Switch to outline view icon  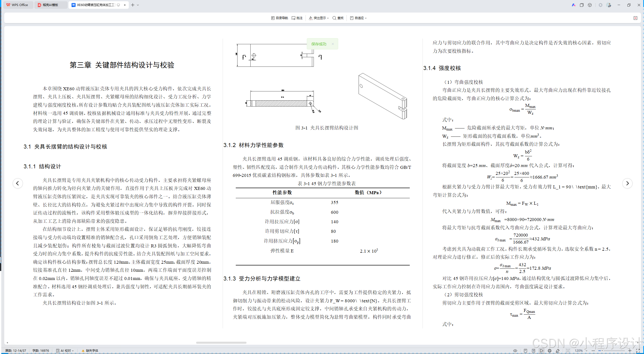[534, 351]
